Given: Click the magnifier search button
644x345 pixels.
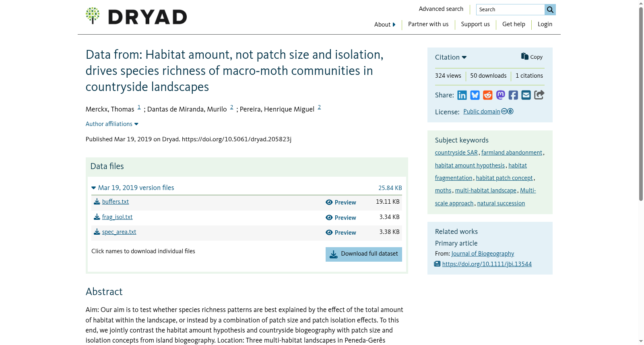Looking at the screenshot, I should [550, 10].
